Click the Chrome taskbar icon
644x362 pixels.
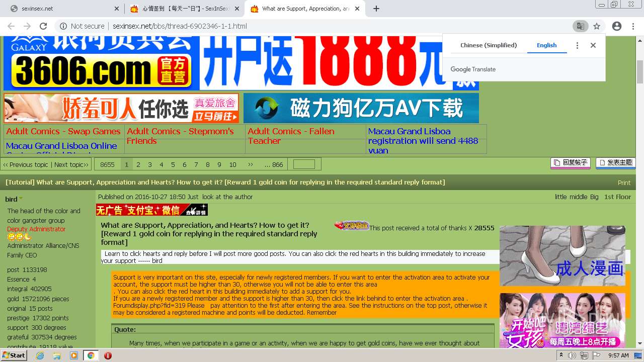point(91,355)
